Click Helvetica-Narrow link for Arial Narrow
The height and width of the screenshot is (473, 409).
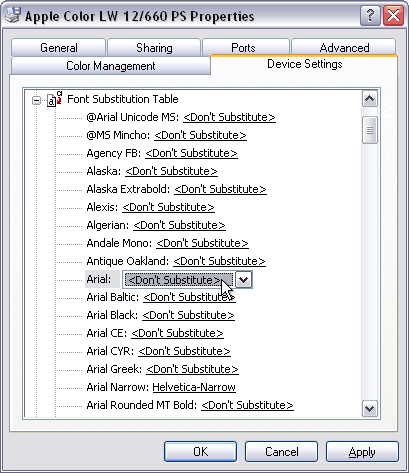[194, 387]
